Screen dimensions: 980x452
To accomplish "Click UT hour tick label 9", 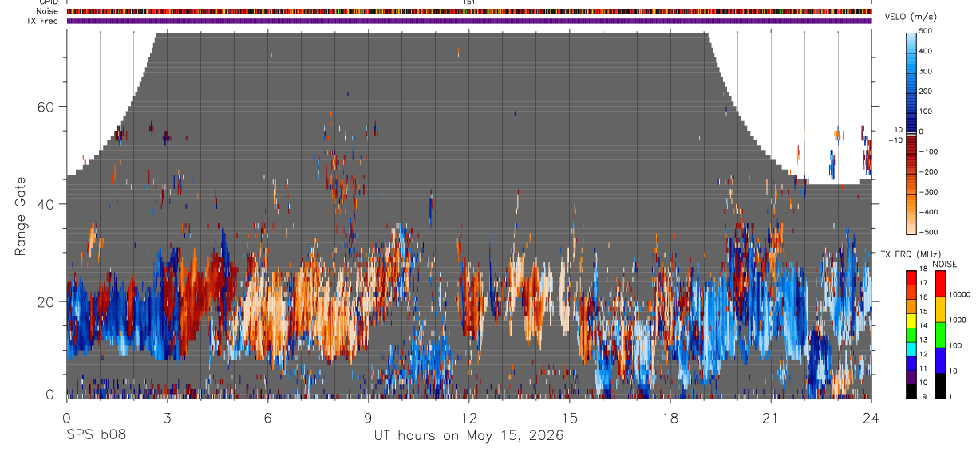I will tap(369, 417).
